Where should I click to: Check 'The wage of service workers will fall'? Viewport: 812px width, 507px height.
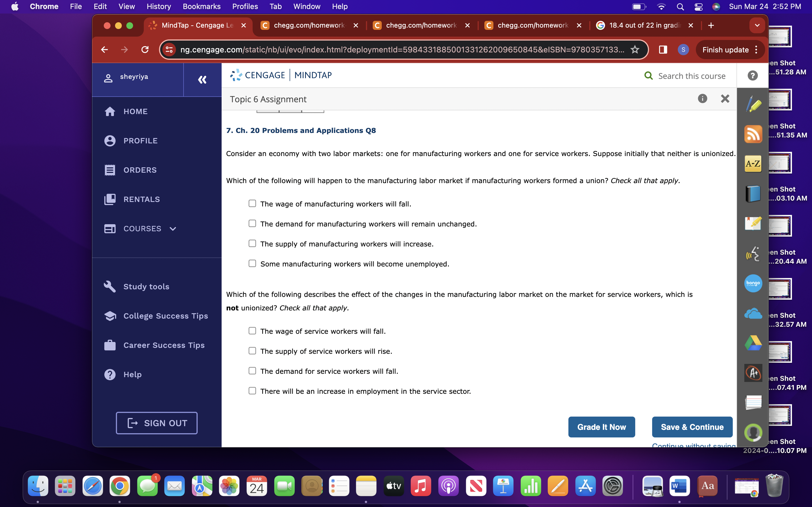pyautogui.click(x=252, y=330)
